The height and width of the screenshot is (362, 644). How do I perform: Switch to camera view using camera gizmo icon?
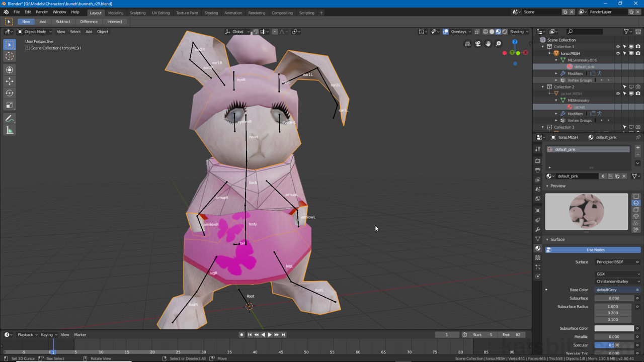pos(478,44)
